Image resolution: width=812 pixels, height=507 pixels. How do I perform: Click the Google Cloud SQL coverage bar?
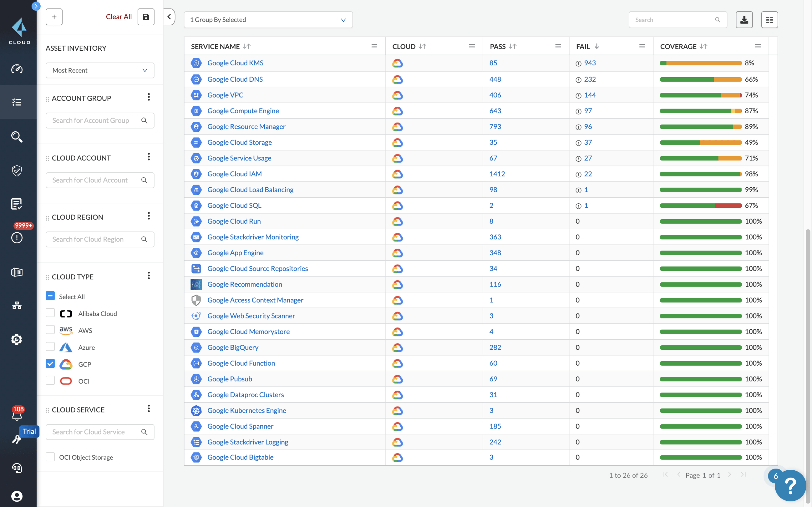(700, 205)
